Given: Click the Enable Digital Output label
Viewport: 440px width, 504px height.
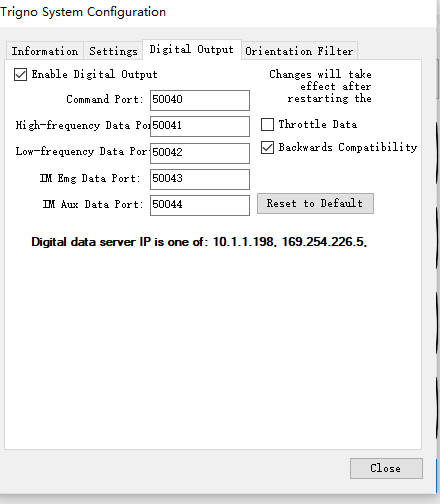Looking at the screenshot, I should [94, 74].
